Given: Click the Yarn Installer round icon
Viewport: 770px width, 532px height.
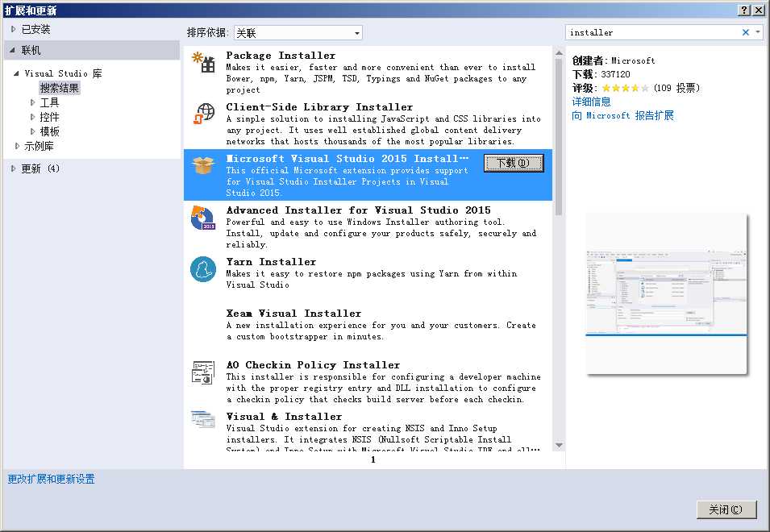Looking at the screenshot, I should tap(203, 269).
